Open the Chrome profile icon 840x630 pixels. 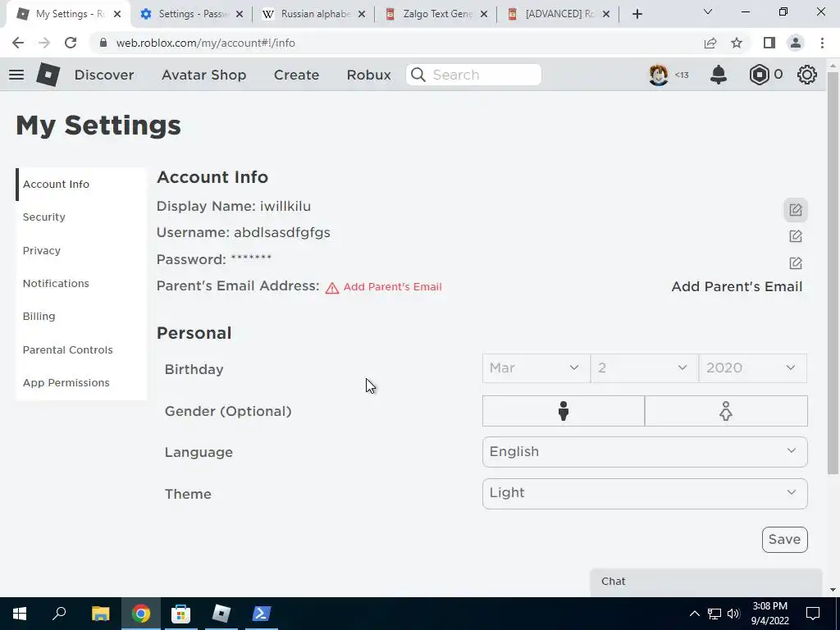(796, 43)
